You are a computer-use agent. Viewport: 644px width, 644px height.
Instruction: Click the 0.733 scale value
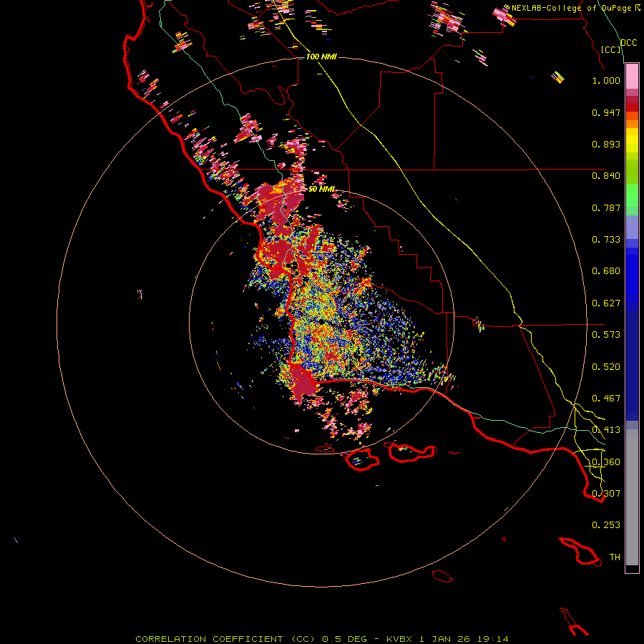click(x=606, y=240)
